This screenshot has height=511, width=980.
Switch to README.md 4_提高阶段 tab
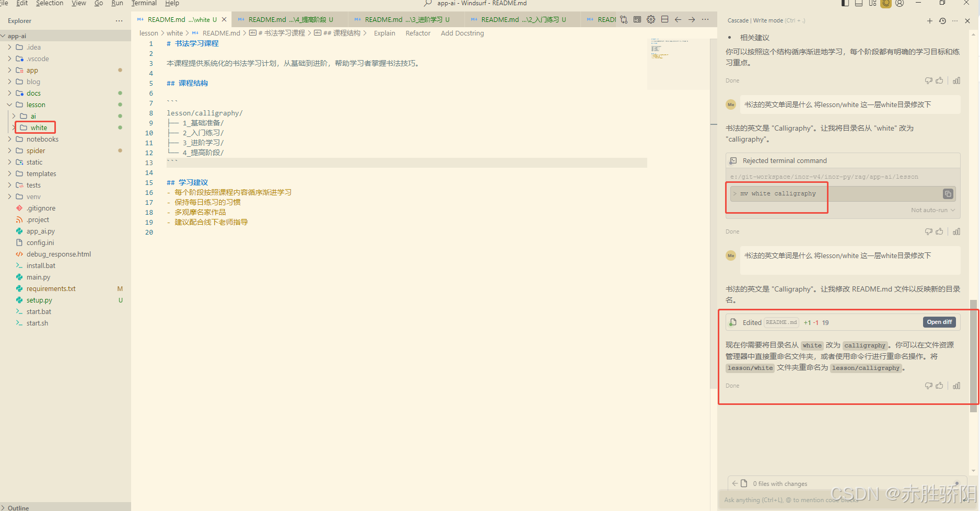tap(289, 19)
